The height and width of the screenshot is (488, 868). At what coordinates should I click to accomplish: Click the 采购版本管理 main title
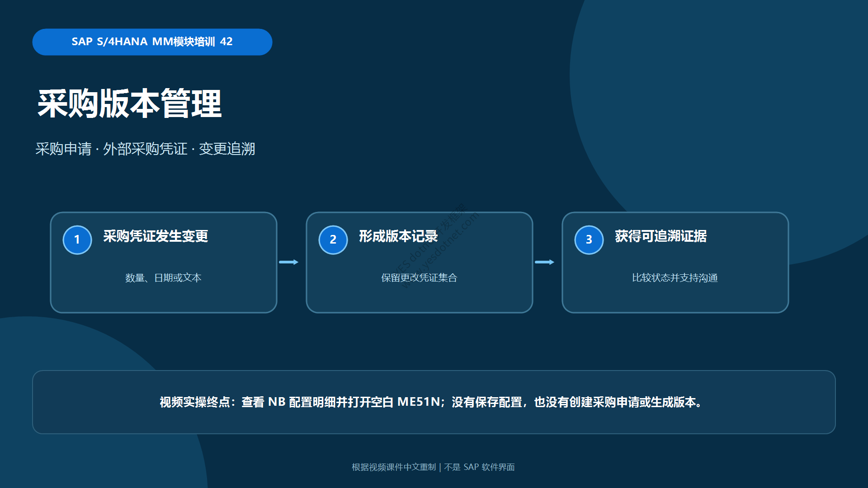point(129,103)
